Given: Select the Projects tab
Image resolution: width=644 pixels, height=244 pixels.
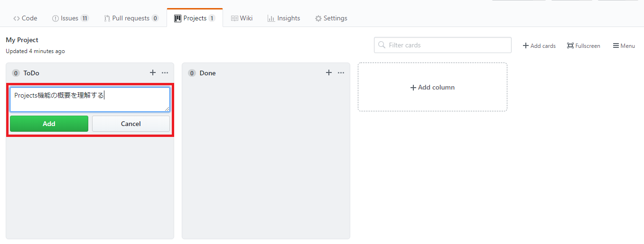Looking at the screenshot, I should click(x=195, y=18).
